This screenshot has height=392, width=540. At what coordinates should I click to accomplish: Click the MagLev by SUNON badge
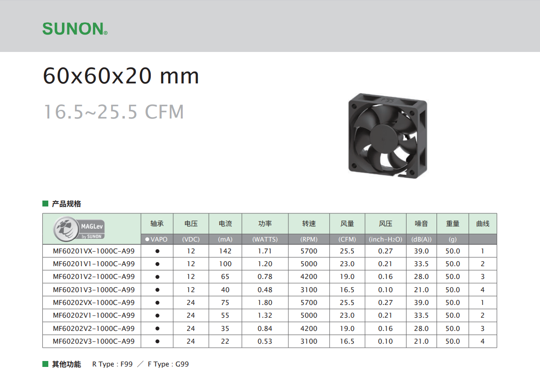point(79,229)
